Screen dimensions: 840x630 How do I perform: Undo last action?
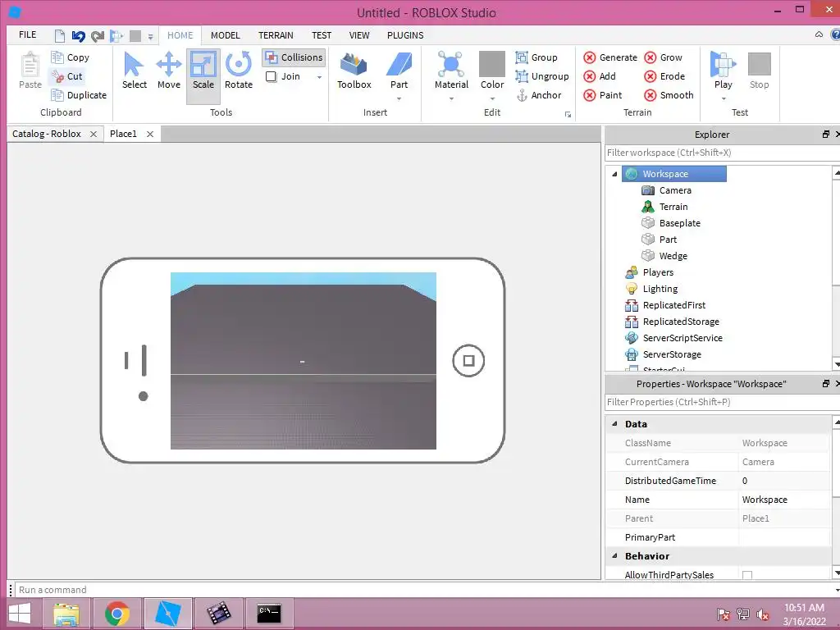coord(78,36)
